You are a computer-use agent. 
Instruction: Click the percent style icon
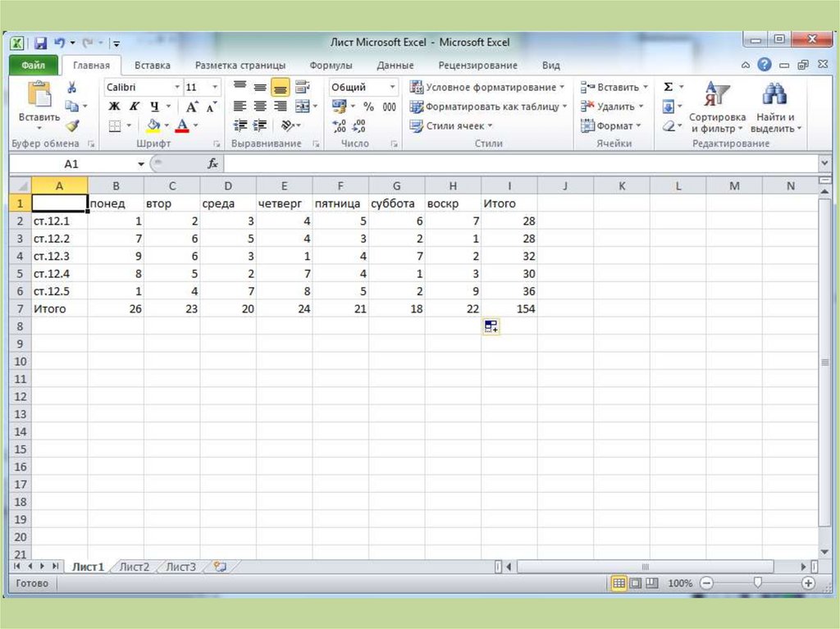(368, 107)
